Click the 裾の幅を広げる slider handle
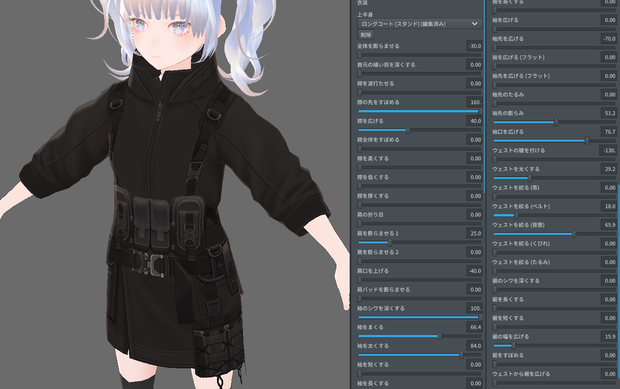 513,346
